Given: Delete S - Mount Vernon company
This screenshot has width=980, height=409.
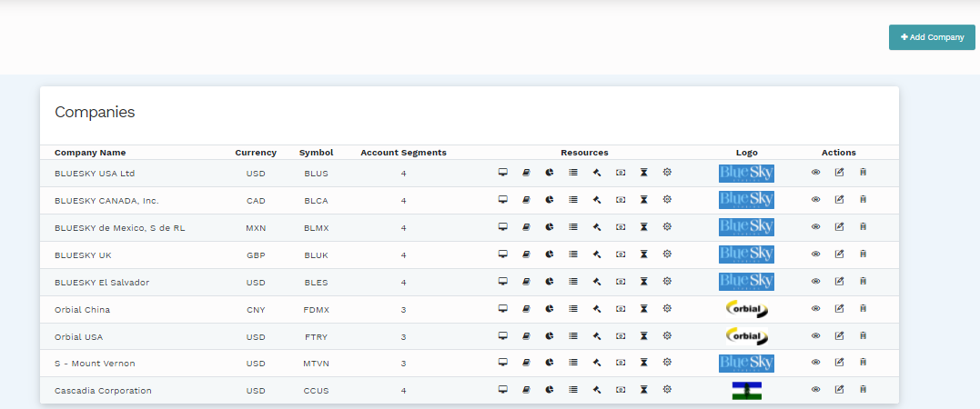Looking at the screenshot, I should (863, 364).
